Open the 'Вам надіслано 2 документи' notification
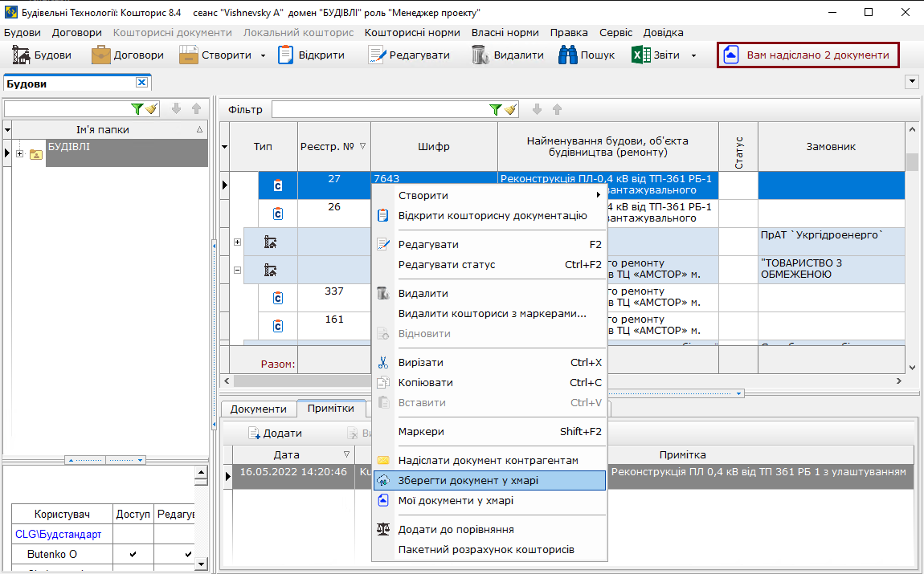The height and width of the screenshot is (574, 924). (808, 55)
